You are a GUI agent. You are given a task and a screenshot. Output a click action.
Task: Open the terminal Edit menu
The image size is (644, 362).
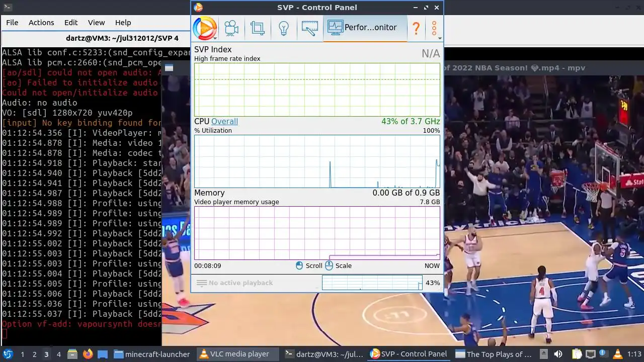tap(71, 23)
